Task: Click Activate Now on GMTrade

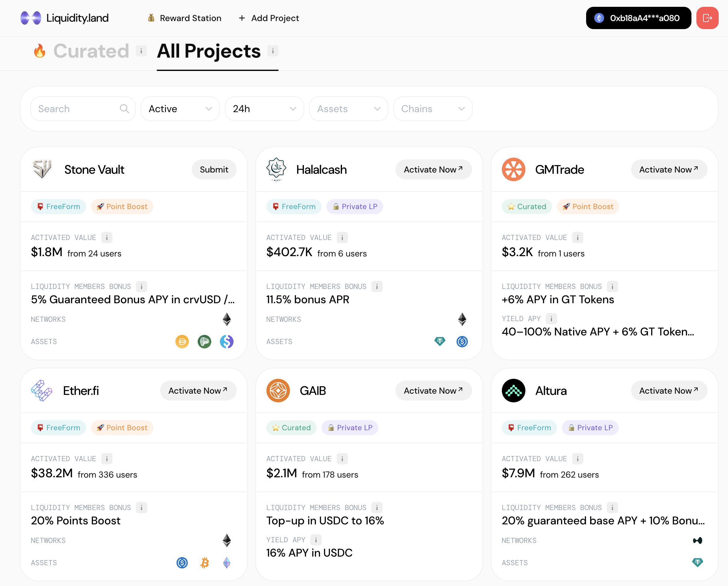Action: [x=669, y=169]
